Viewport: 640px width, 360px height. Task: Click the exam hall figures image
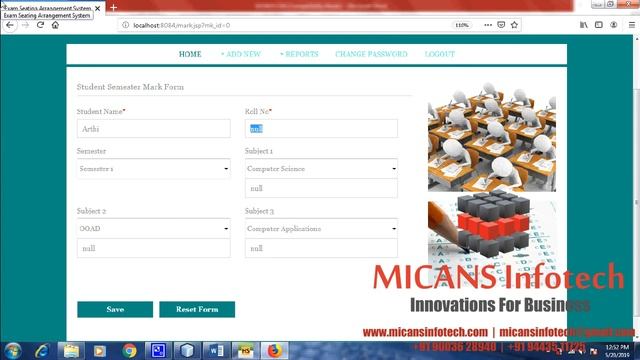(492, 137)
